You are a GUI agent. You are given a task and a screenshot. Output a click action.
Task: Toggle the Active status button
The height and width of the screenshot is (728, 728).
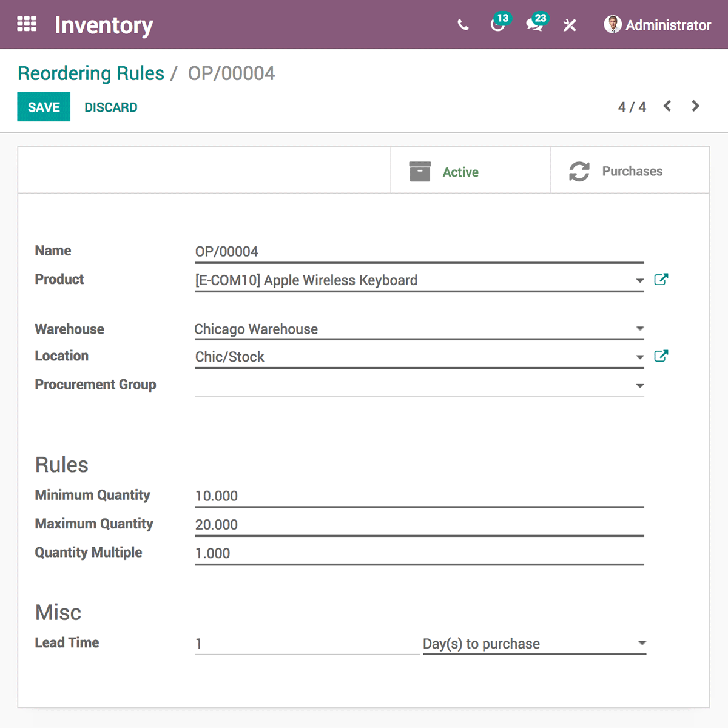(x=460, y=172)
